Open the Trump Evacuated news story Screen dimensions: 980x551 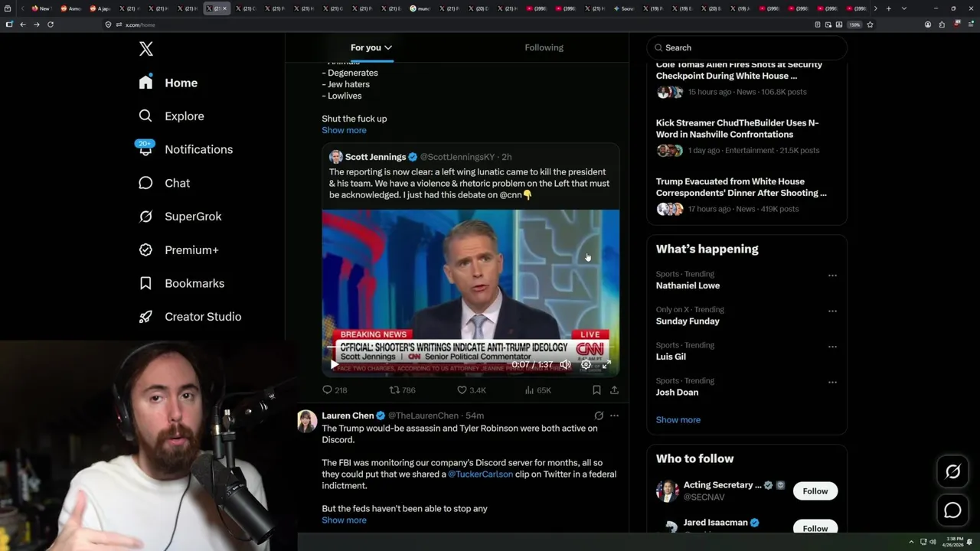pyautogui.click(x=746, y=196)
